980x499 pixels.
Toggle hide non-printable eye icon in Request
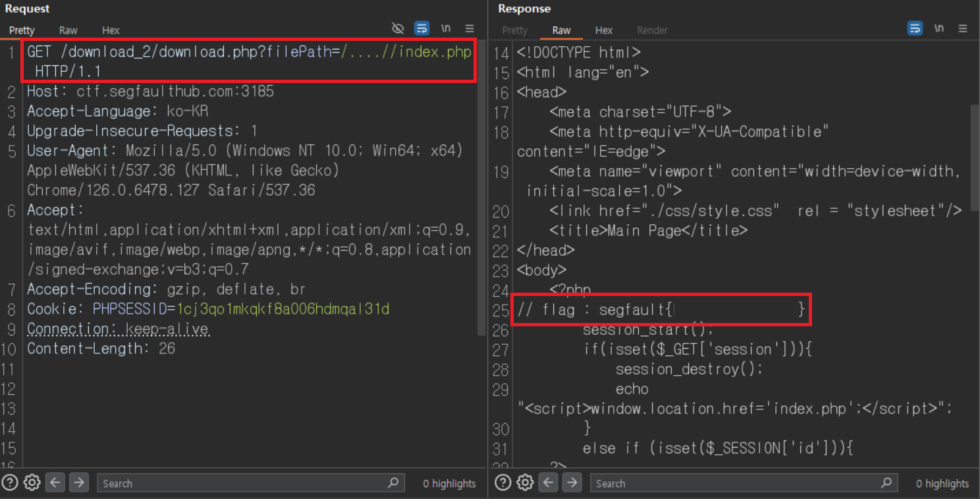tap(397, 28)
